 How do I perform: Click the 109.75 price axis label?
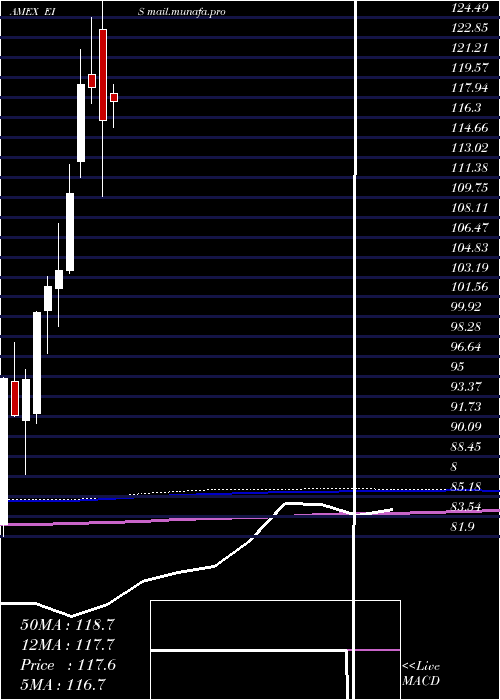(470, 188)
